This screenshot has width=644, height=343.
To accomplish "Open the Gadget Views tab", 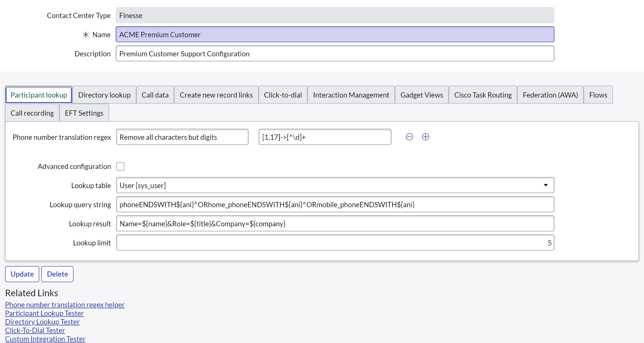I will pos(422,95).
